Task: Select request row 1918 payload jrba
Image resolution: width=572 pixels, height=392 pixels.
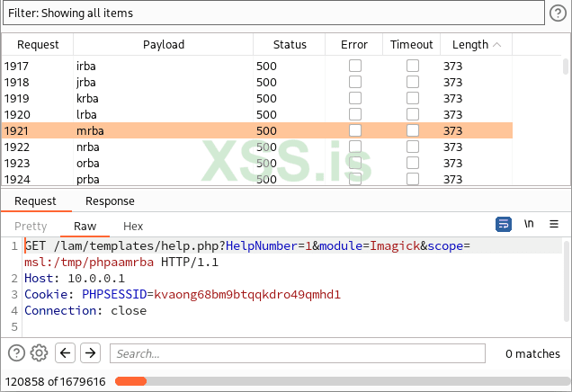Action: (257, 82)
